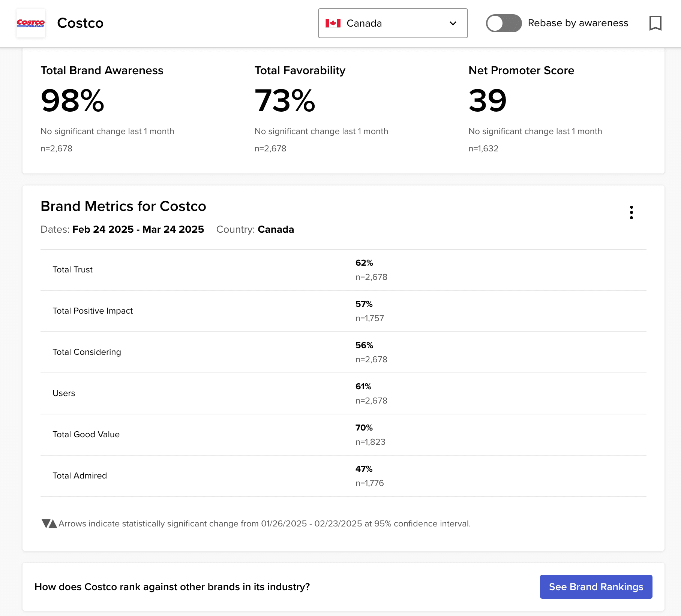
Task: Click the See Brand Rankings button
Action: pos(596,587)
